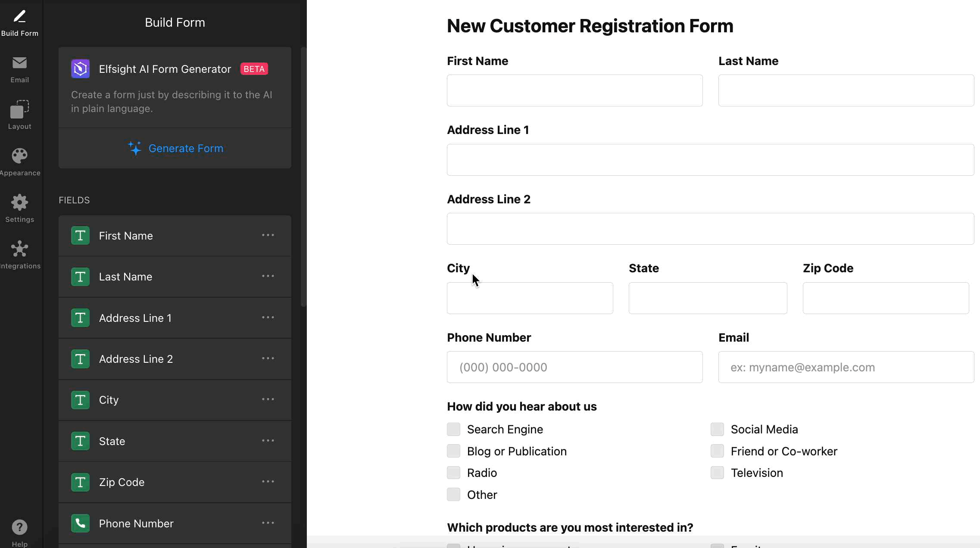
Task: Open the three-dot menu for First Name
Action: pyautogui.click(x=268, y=235)
